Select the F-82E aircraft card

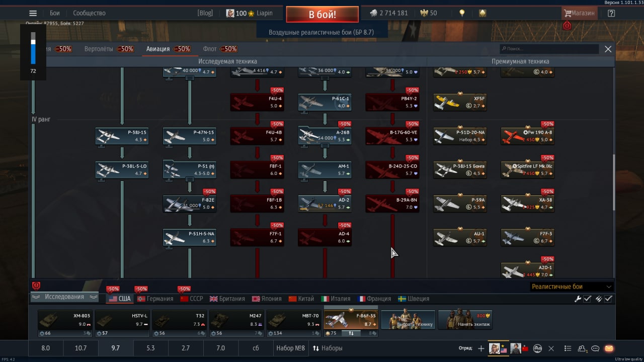(190, 204)
